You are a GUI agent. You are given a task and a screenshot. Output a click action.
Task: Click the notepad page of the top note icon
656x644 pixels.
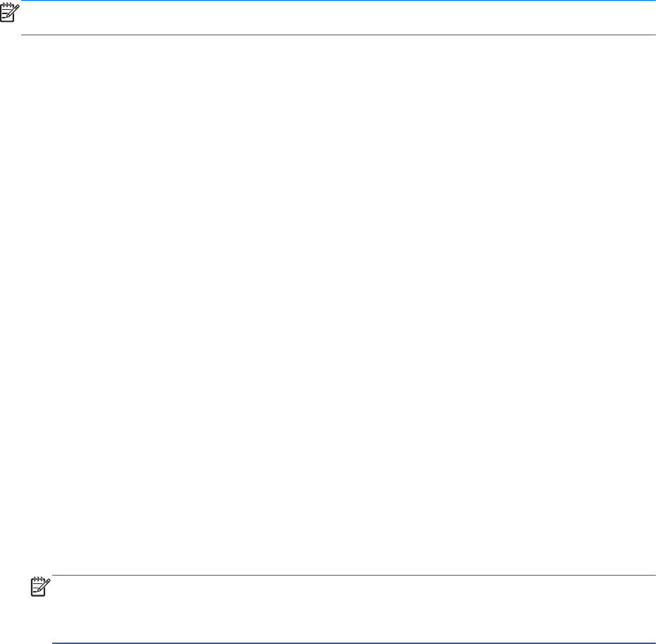pos(6,14)
